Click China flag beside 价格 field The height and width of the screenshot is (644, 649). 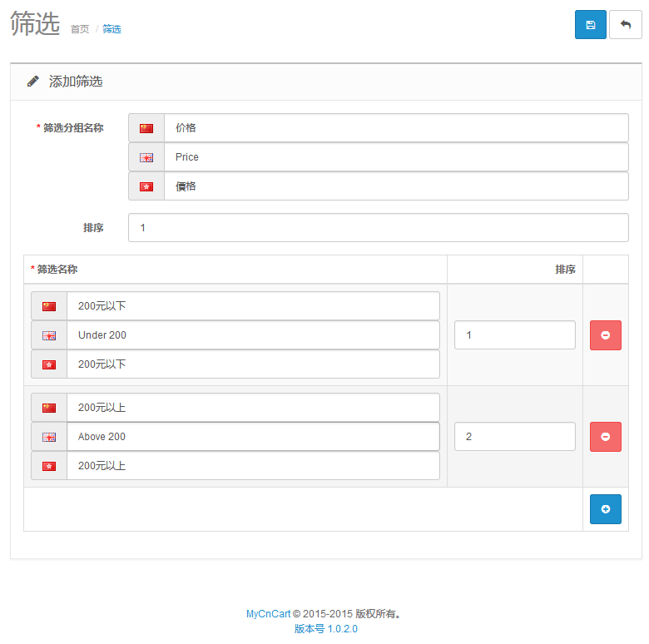pyautogui.click(x=146, y=128)
